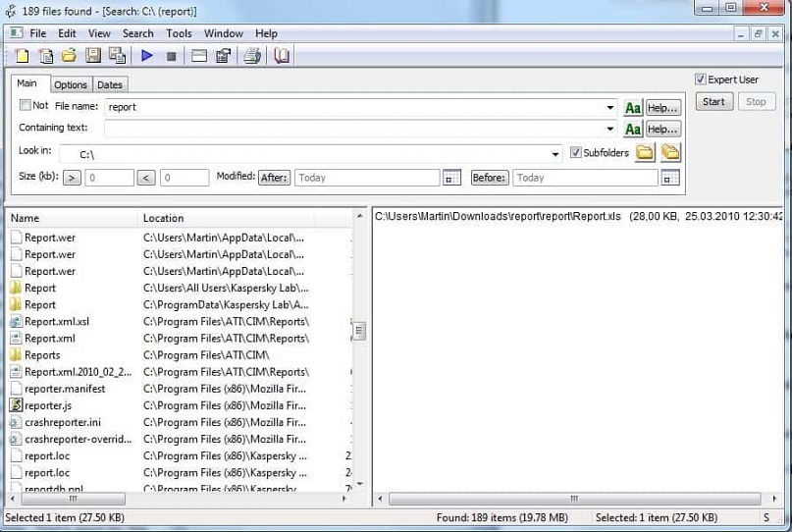Expand the File name dropdown
This screenshot has width=792, height=532.
(x=610, y=107)
